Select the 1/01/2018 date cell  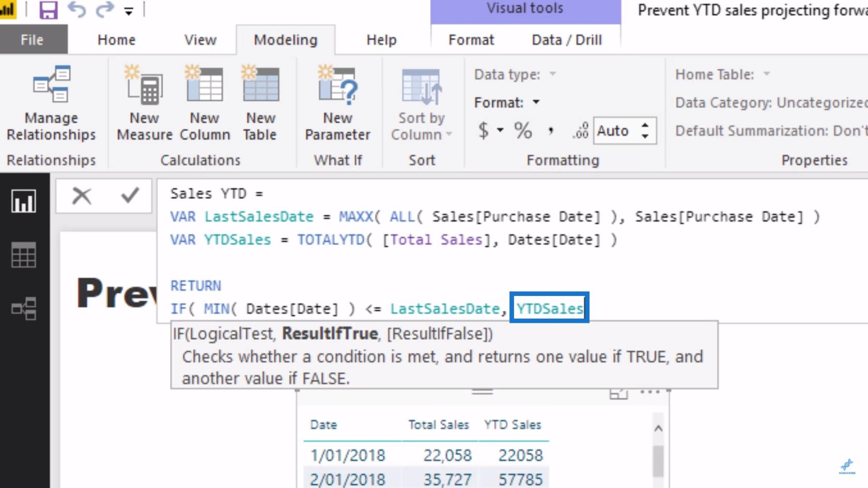pos(348,455)
